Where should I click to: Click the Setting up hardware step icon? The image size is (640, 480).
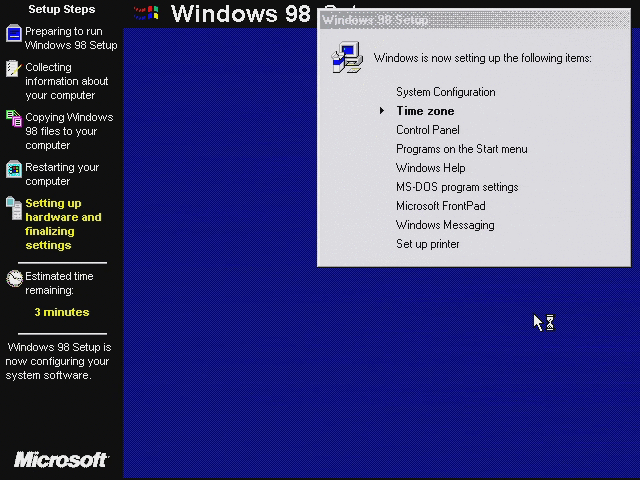point(14,208)
